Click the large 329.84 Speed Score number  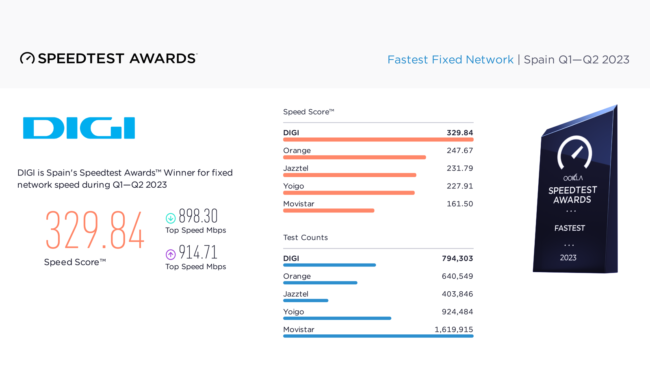click(95, 230)
